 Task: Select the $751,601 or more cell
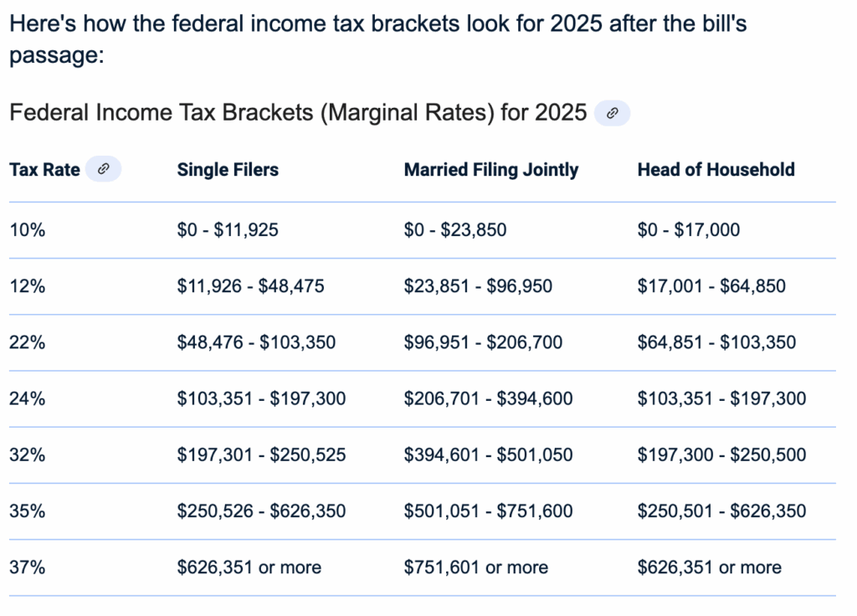coord(476,567)
